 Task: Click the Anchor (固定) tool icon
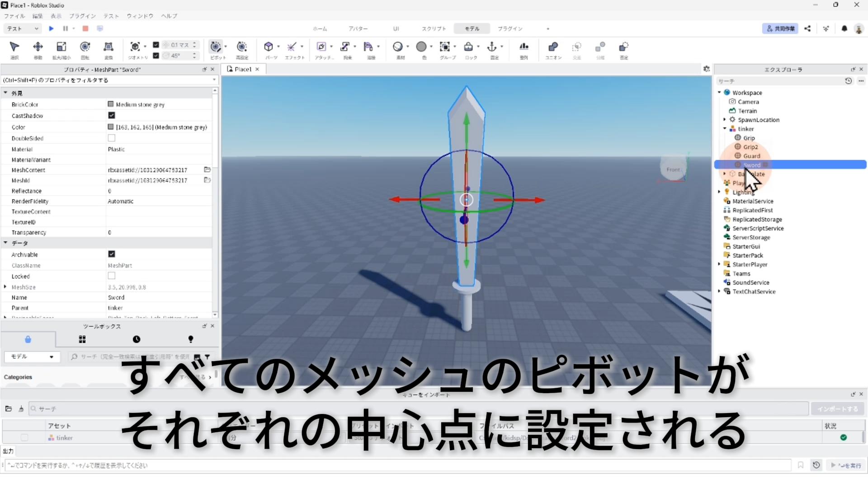(x=492, y=47)
